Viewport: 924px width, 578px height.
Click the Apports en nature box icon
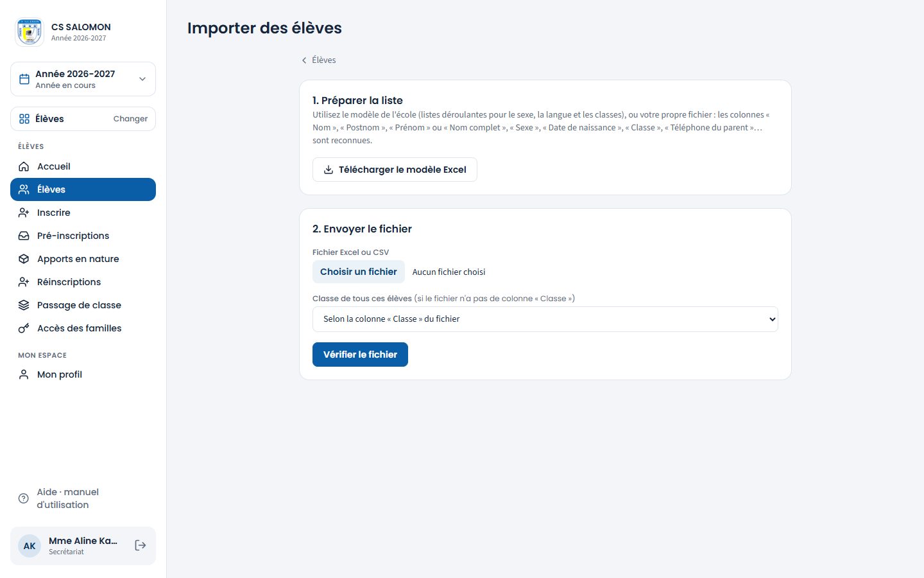pos(24,259)
